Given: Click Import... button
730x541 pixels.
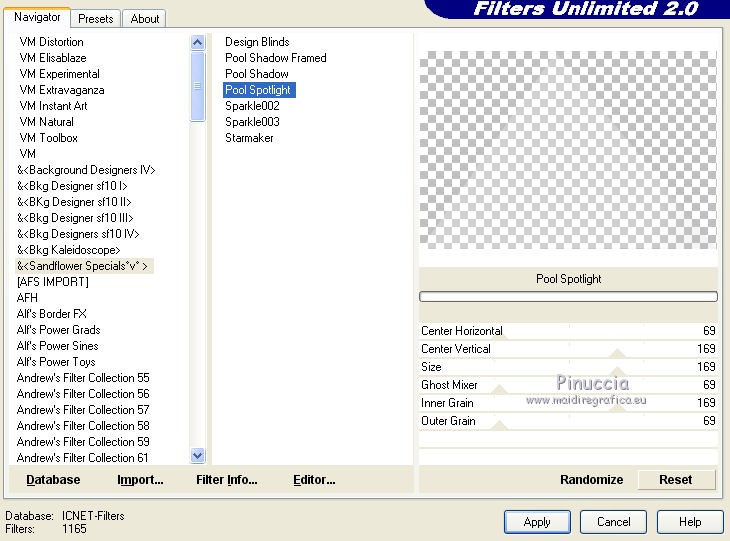Looking at the screenshot, I should pos(140,480).
